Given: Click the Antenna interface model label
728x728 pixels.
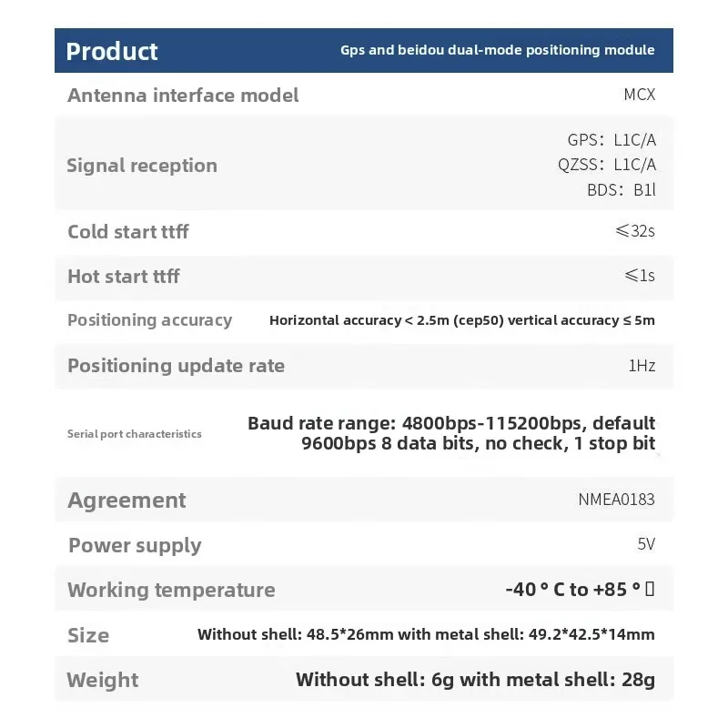Looking at the screenshot, I should (x=183, y=96).
